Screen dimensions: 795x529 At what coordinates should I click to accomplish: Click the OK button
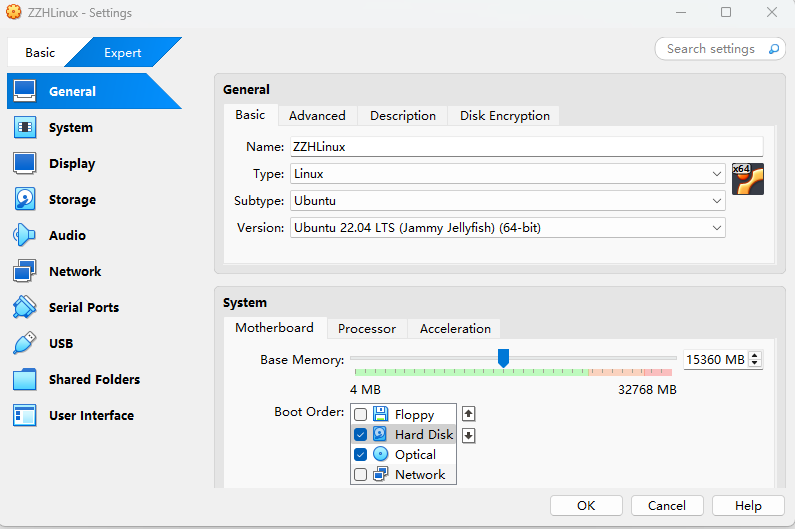[586, 506]
